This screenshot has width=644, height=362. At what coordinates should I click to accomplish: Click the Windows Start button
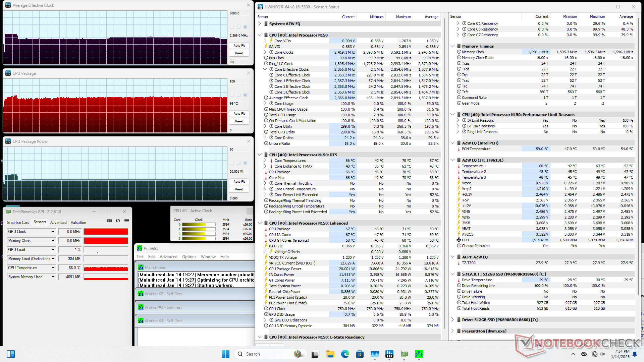tap(225, 354)
